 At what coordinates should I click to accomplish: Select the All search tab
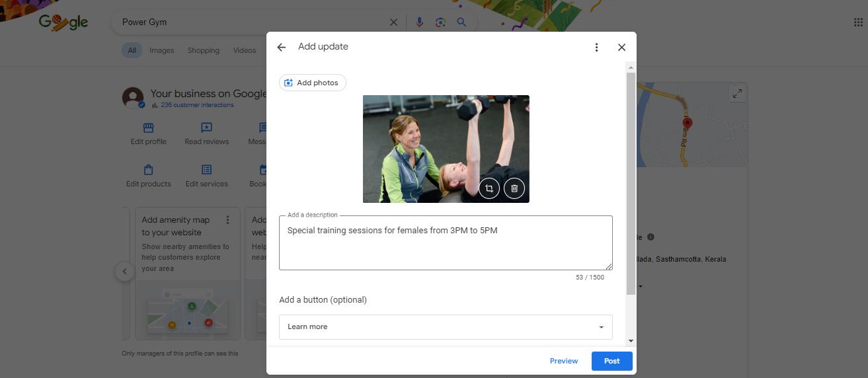click(x=132, y=50)
